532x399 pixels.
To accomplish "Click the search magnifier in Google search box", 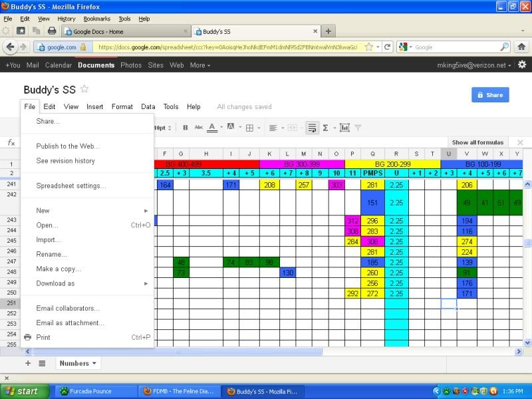I will [x=505, y=47].
